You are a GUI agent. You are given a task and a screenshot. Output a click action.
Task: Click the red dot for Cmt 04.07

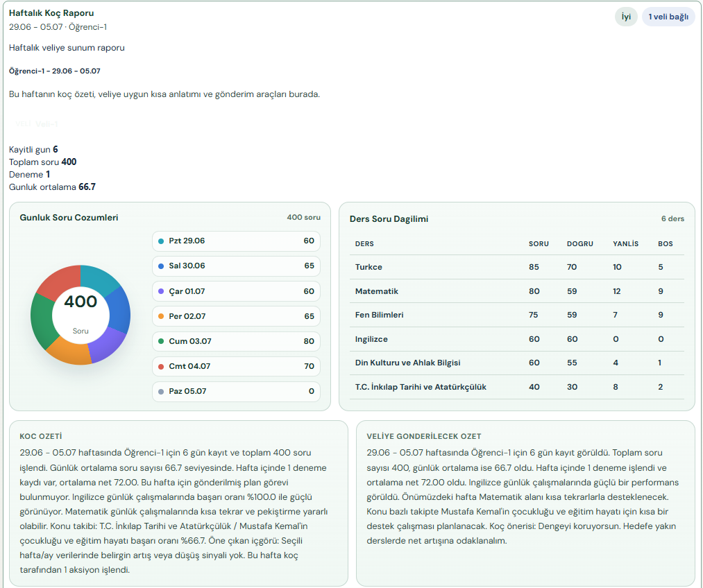[x=161, y=366]
